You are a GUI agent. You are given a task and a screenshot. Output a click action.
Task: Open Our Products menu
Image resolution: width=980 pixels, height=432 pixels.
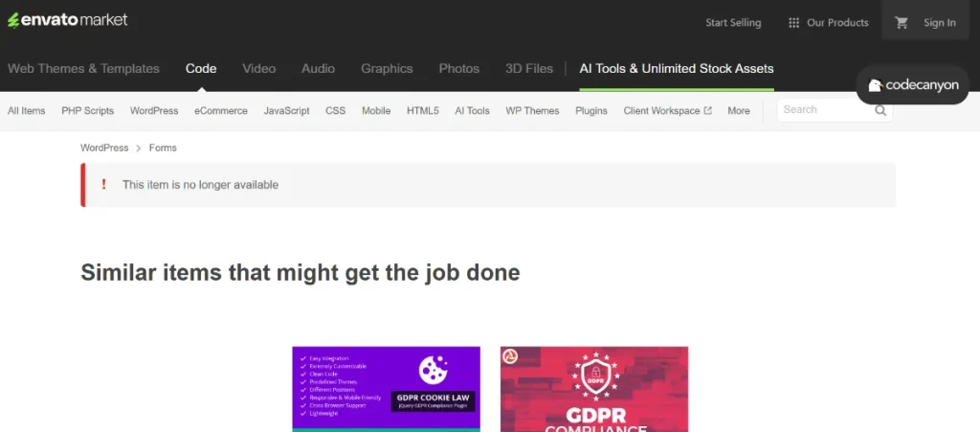click(837, 22)
